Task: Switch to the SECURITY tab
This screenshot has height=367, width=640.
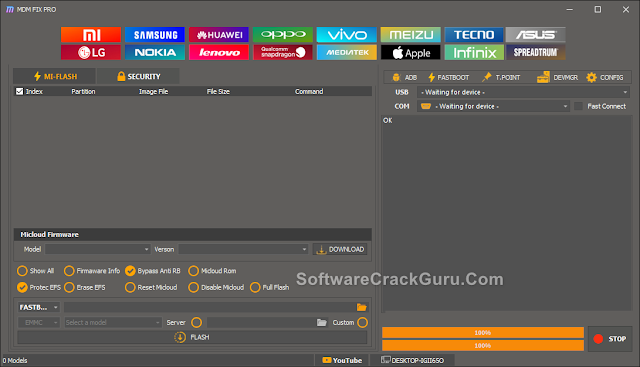Action: pos(138,76)
